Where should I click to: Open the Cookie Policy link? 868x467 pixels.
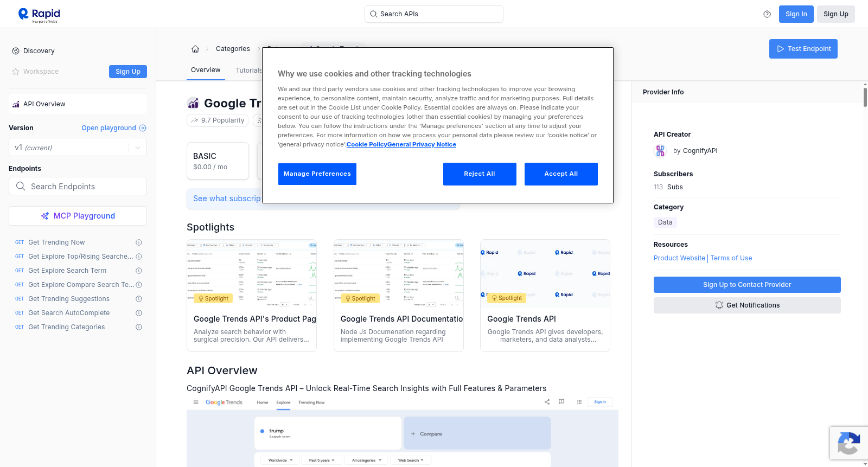pyautogui.click(x=367, y=144)
